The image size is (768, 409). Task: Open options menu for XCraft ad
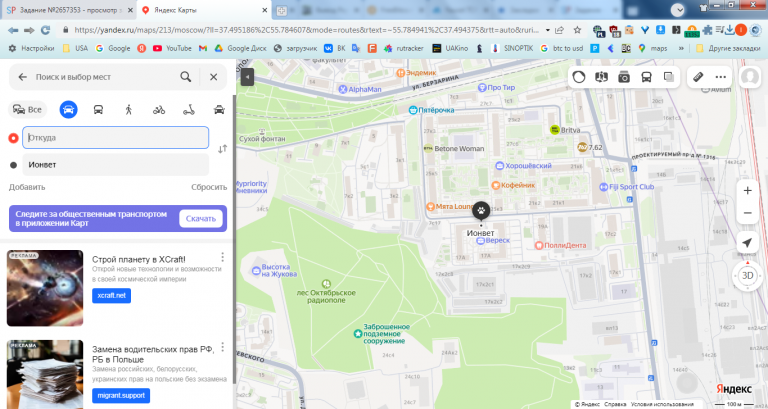pyautogui.click(x=222, y=257)
